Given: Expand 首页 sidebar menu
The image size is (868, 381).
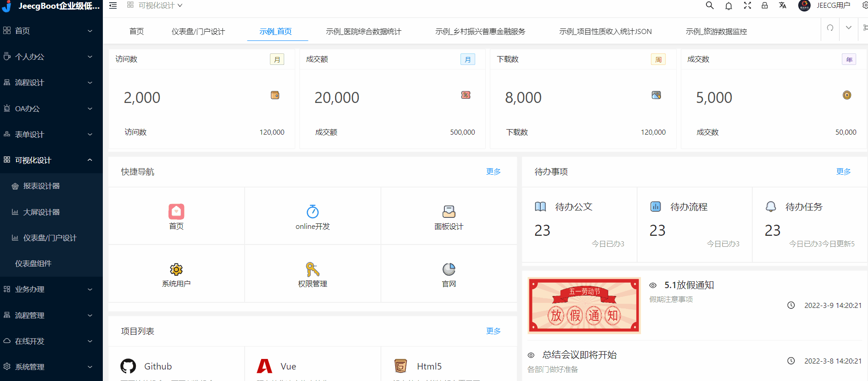Looking at the screenshot, I should click(51, 31).
